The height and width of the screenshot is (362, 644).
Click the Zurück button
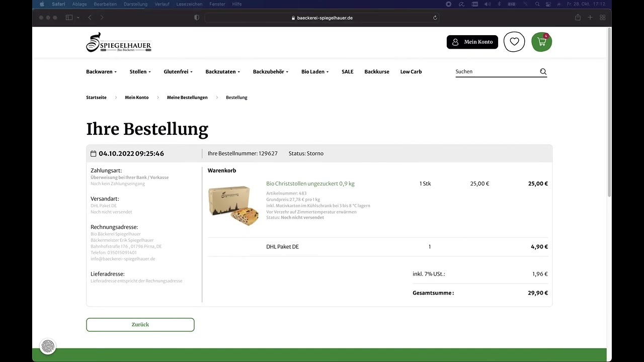click(140, 325)
